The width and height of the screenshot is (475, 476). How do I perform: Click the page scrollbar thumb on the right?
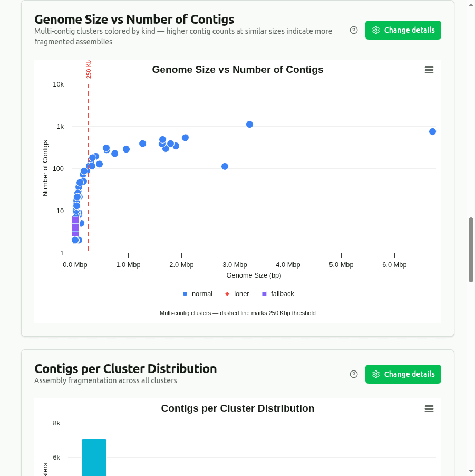tap(470, 247)
